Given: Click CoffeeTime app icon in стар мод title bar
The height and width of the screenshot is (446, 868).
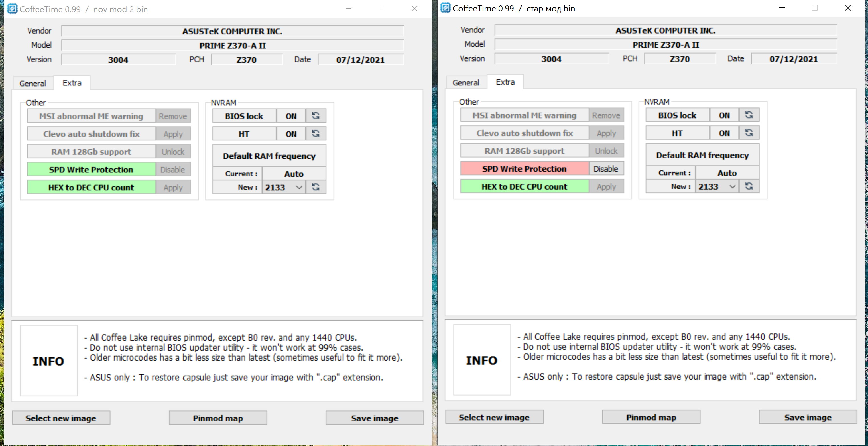Looking at the screenshot, I should (446, 8).
